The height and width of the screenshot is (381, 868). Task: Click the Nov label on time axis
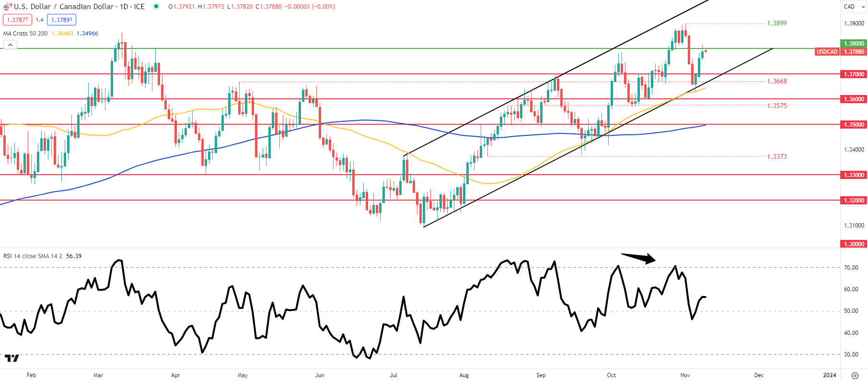685,375
